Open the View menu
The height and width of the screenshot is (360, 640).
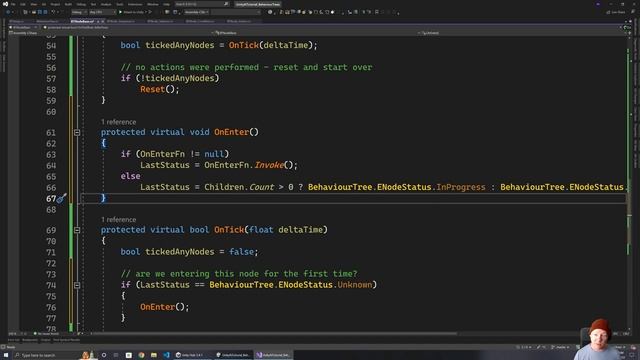(x=34, y=4)
